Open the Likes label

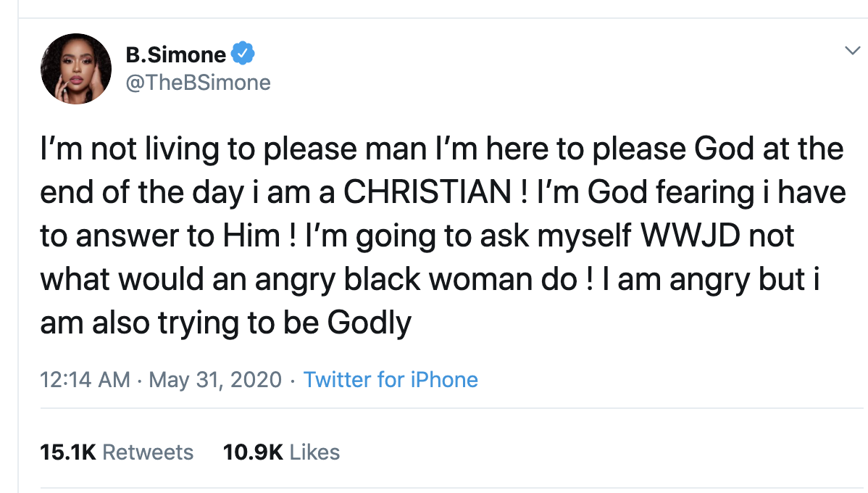(314, 452)
